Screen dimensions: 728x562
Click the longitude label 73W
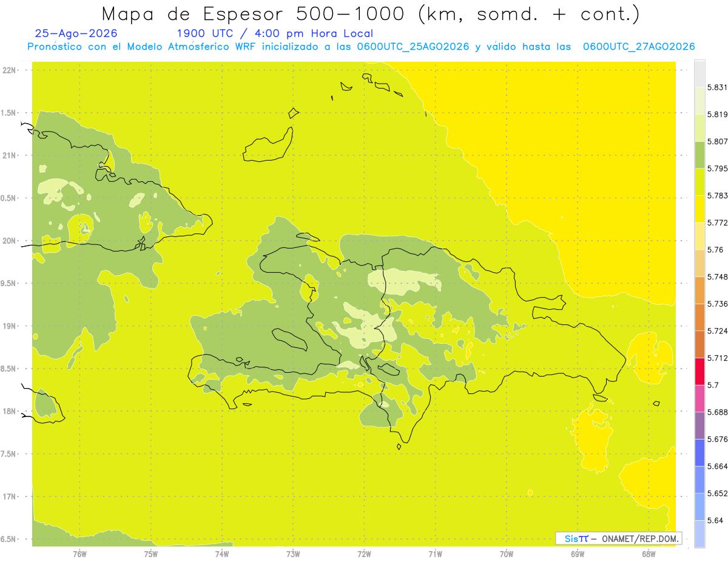tap(293, 554)
